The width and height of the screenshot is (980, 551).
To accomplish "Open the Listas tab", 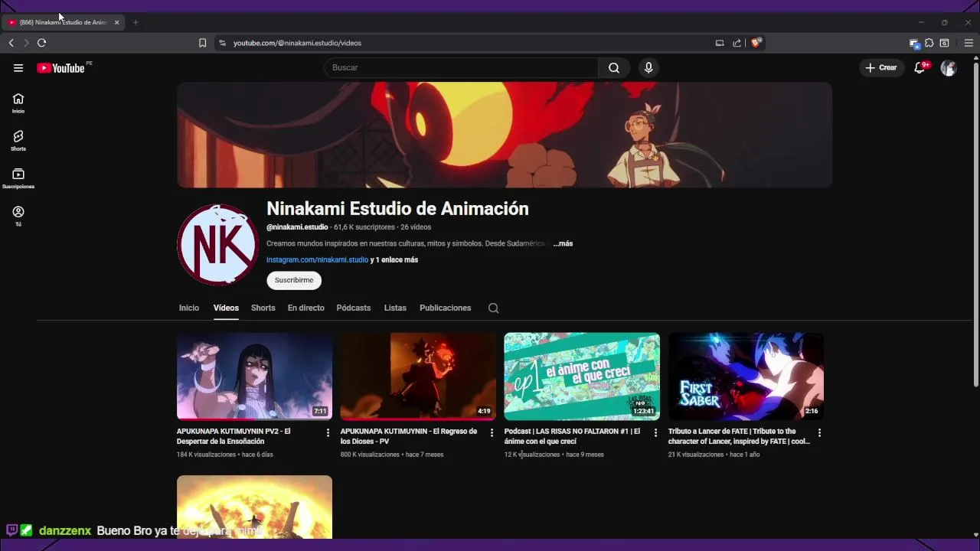I will [395, 308].
